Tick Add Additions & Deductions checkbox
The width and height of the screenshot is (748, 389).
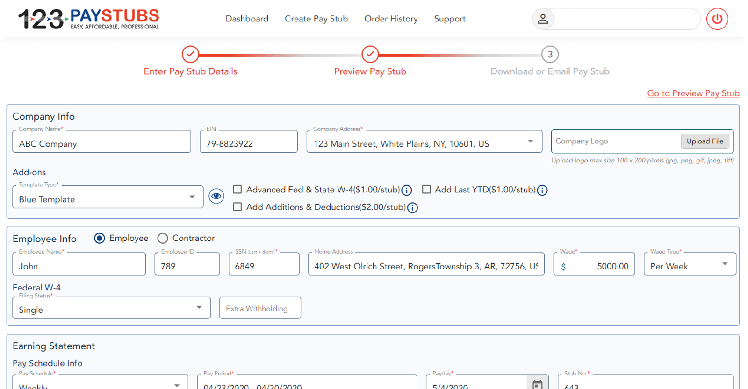click(x=237, y=207)
